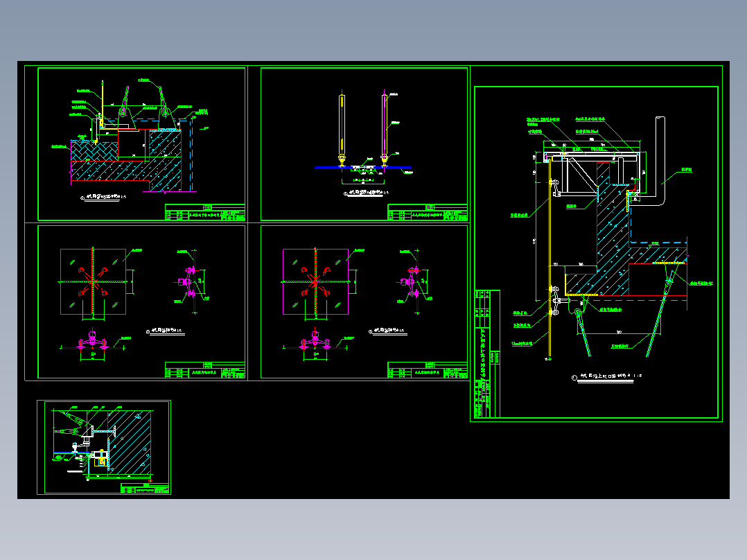Select the cyan hatched wall in the small bottom sheet

(130, 442)
